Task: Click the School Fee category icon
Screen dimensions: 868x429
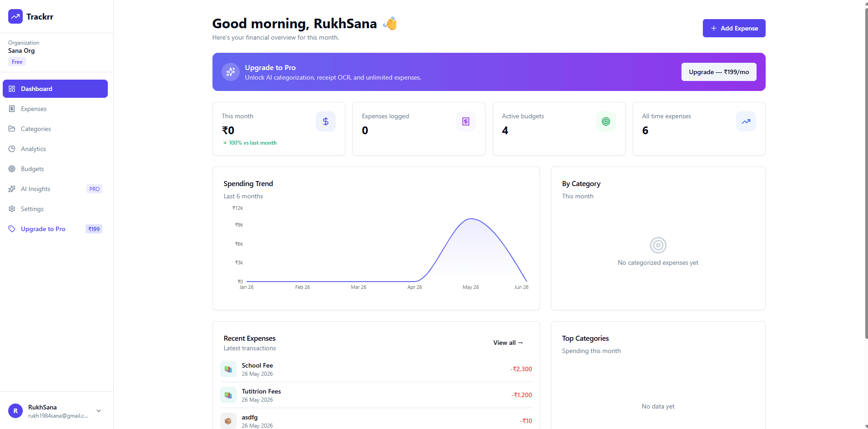Action: (x=228, y=369)
